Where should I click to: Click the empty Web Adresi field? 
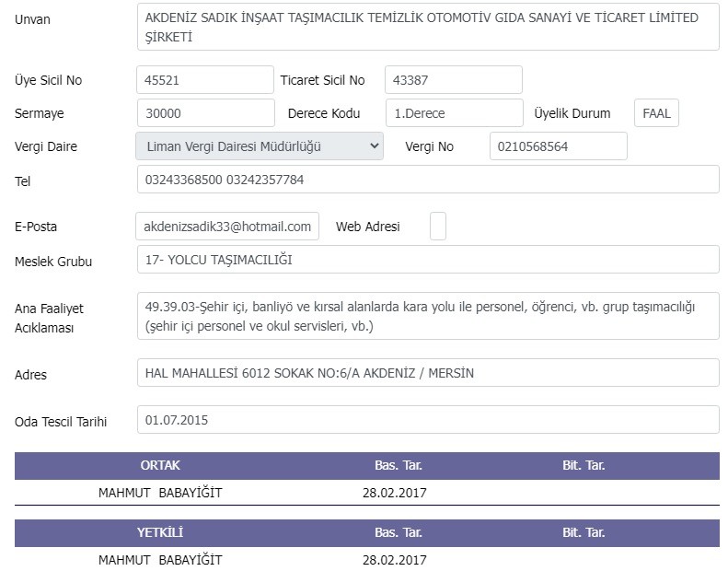[438, 226]
